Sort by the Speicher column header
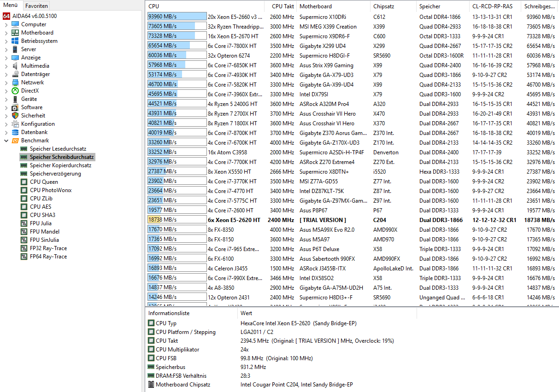 click(x=442, y=6)
